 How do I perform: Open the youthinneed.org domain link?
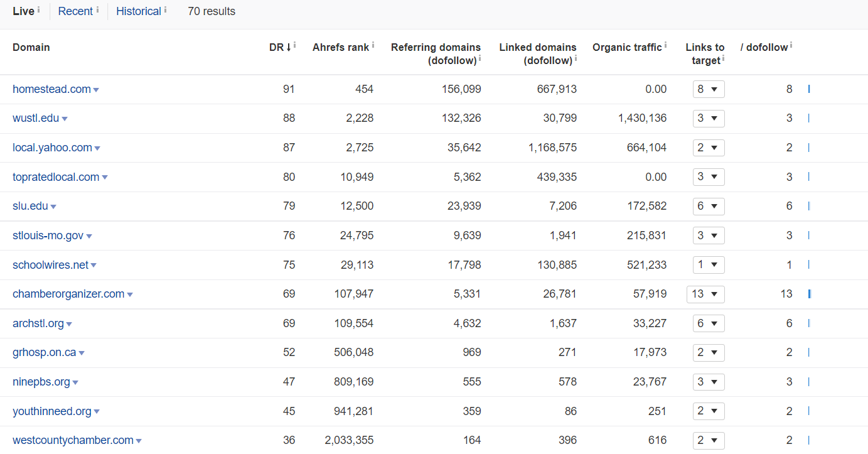[x=52, y=411]
